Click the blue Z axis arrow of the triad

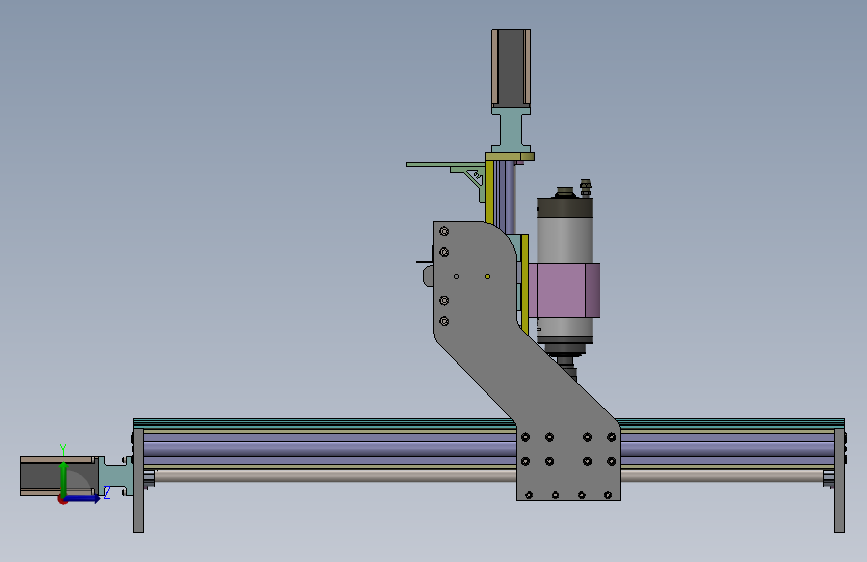84,498
